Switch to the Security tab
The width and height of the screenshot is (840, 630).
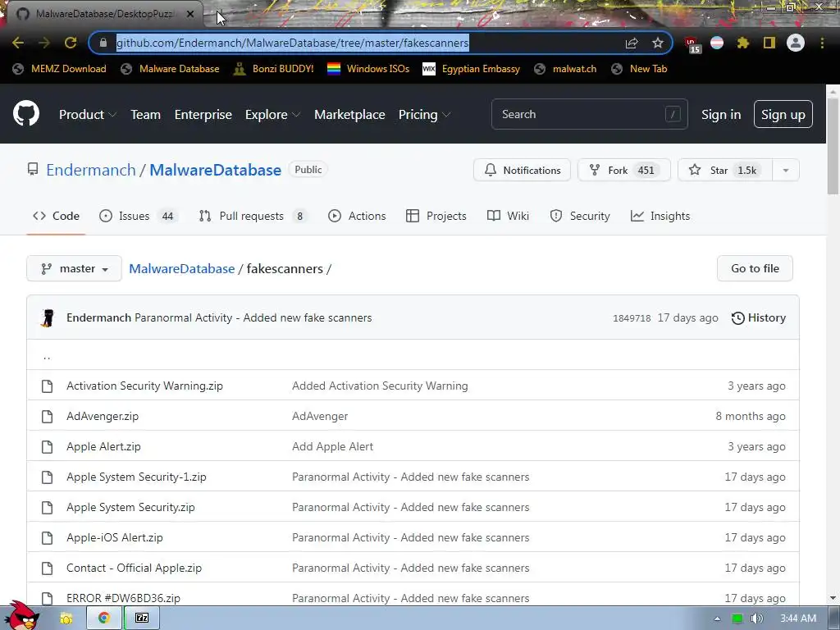click(x=580, y=216)
